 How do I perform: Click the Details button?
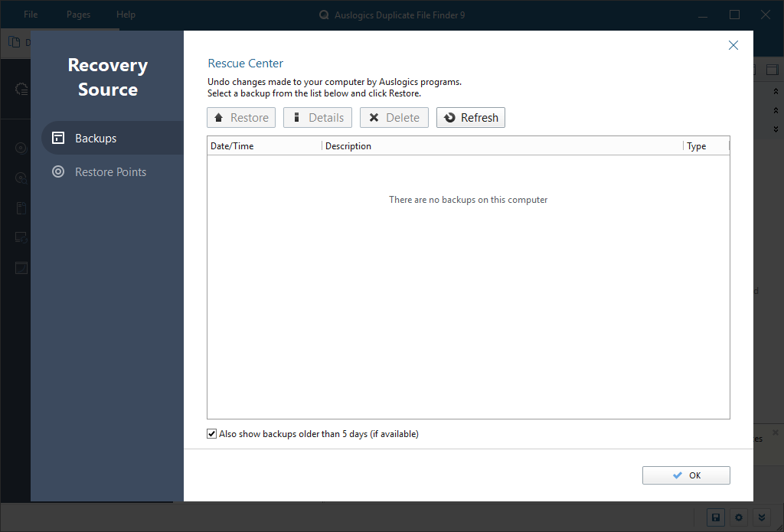pos(318,118)
